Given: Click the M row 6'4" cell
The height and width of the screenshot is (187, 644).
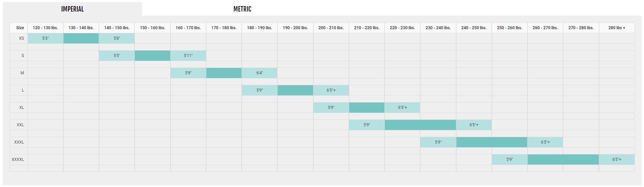Looking at the screenshot, I should [x=260, y=73].
